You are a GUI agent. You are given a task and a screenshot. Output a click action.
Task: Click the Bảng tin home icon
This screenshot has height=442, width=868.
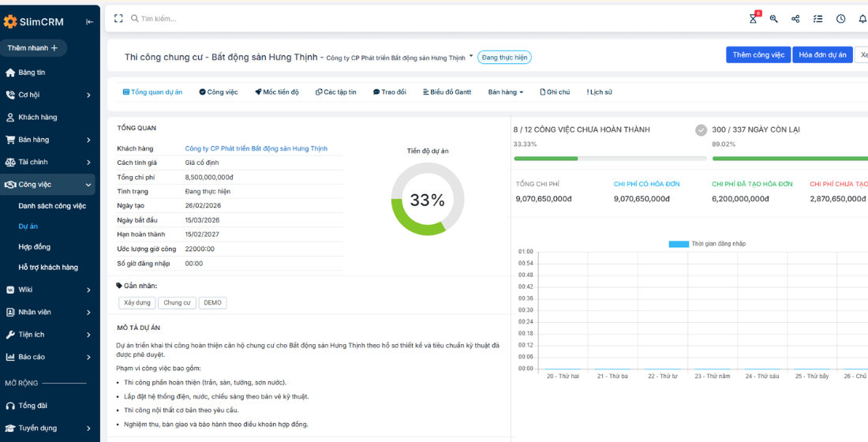[x=10, y=73]
